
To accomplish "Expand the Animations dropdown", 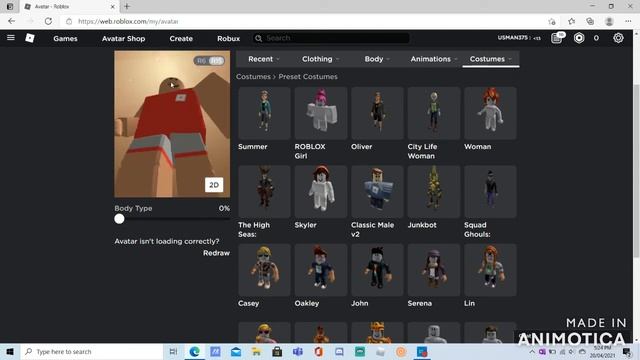I will pyautogui.click(x=434, y=59).
